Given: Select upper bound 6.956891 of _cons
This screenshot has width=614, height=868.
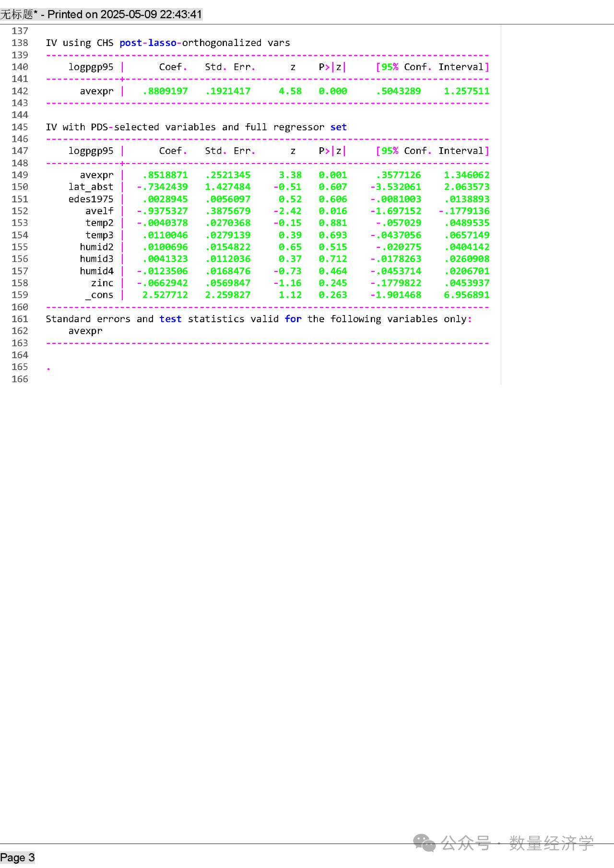Looking at the screenshot, I should (x=467, y=295).
